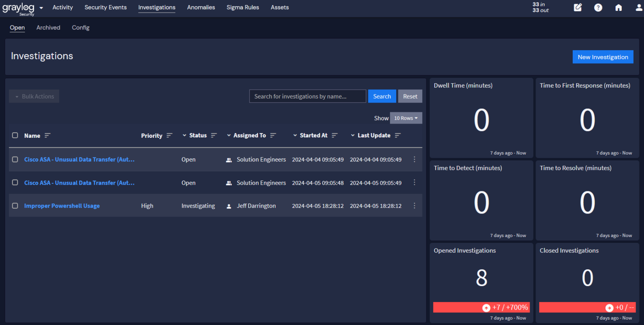Select the Improper Powershell Usage row checkbox
This screenshot has width=644, height=325.
point(15,206)
